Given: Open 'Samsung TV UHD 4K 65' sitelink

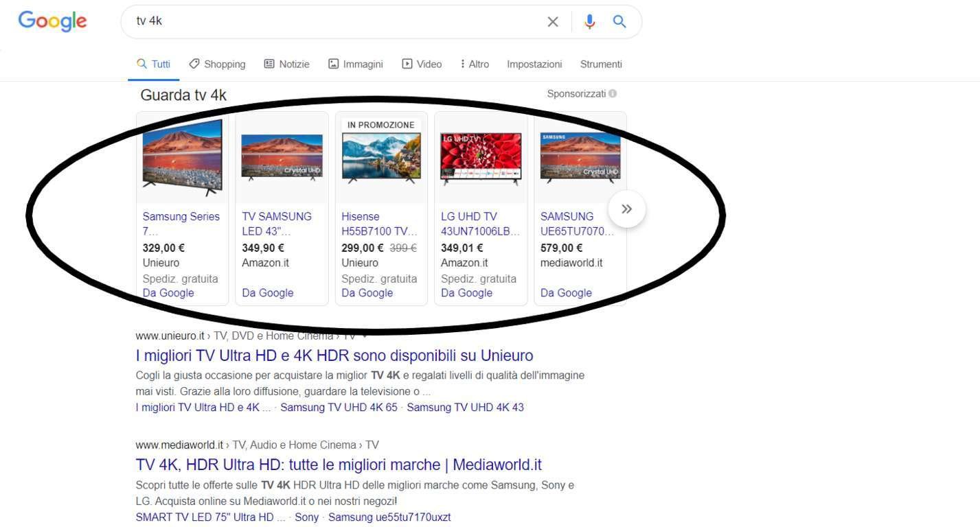Looking at the screenshot, I should 339,408.
